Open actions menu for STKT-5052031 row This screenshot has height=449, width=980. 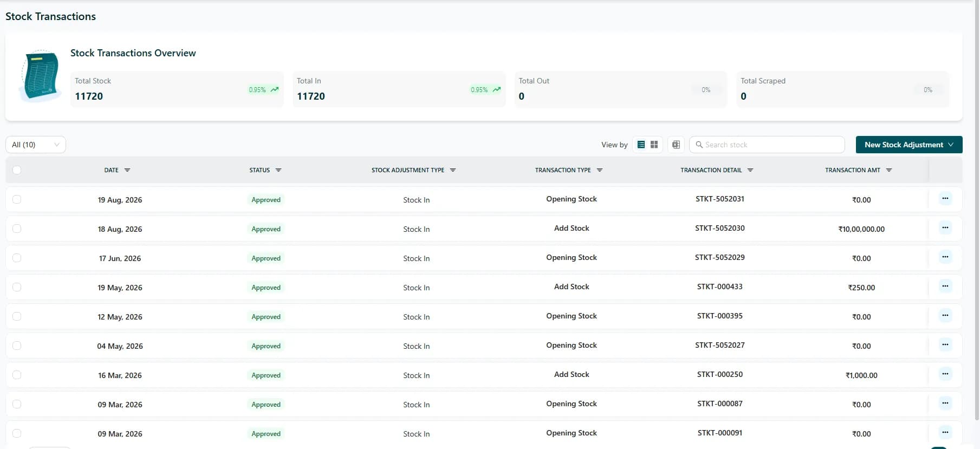[945, 199]
